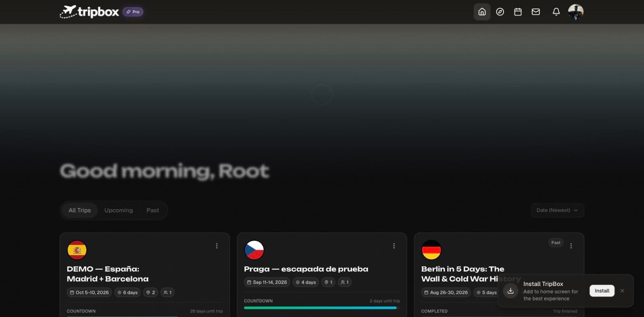
Task: Click the Good morning, Root heading
Action: click(x=164, y=171)
